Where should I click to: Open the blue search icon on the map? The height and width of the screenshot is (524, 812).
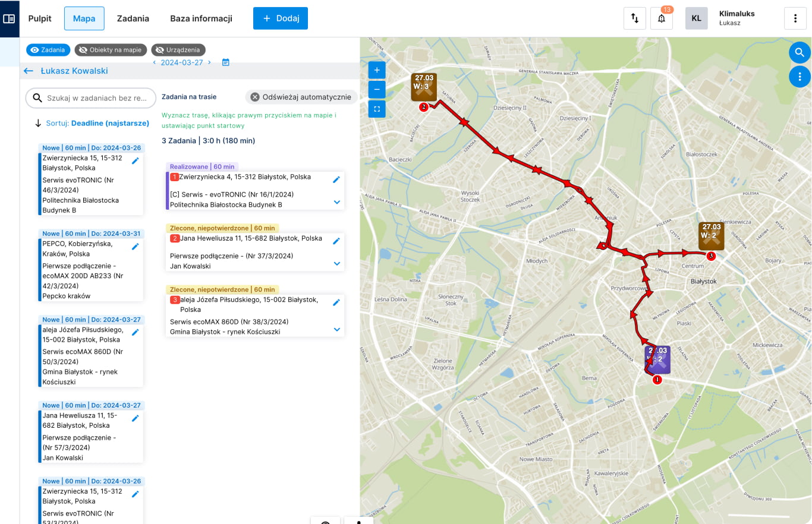800,52
